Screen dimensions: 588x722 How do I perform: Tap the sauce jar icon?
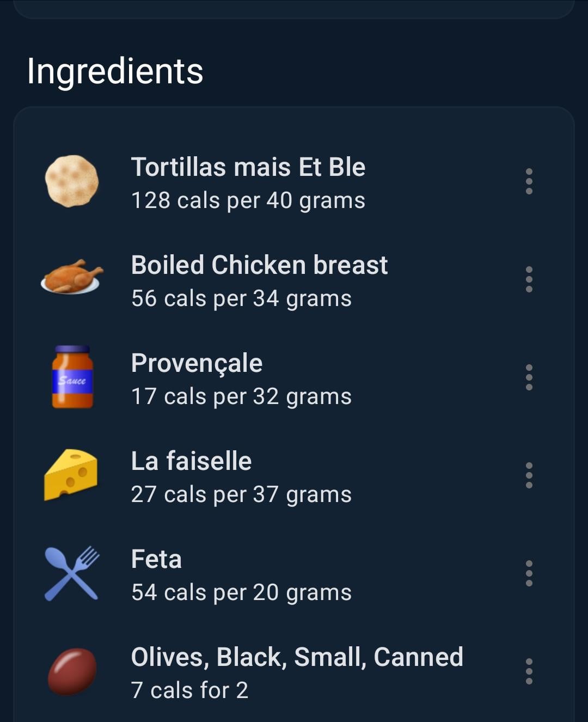point(72,377)
